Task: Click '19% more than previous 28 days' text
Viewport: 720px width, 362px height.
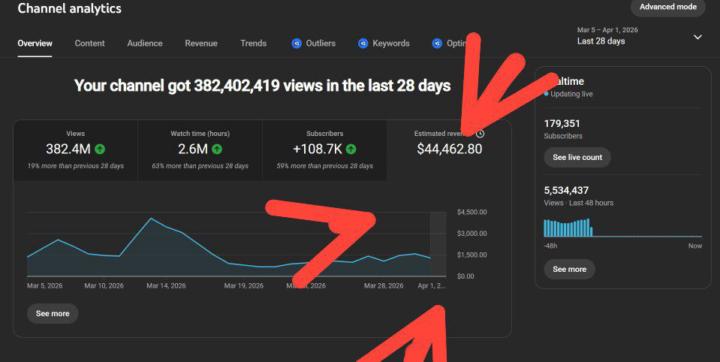Action: tap(75, 166)
